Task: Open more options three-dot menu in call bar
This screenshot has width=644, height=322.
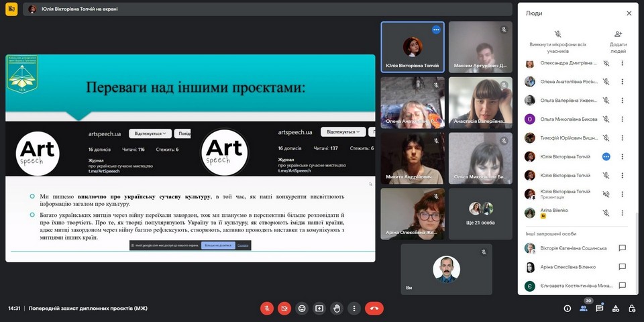Action: pyautogui.click(x=354, y=309)
